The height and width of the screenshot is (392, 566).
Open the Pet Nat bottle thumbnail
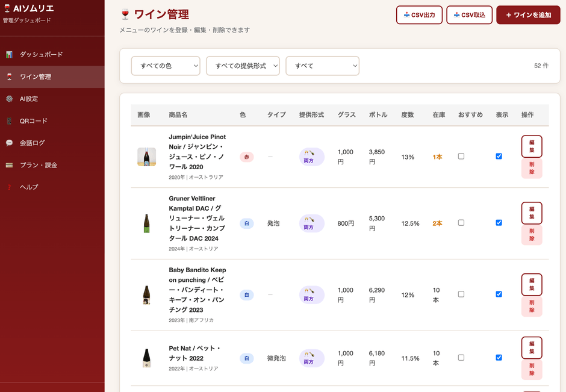(146, 358)
